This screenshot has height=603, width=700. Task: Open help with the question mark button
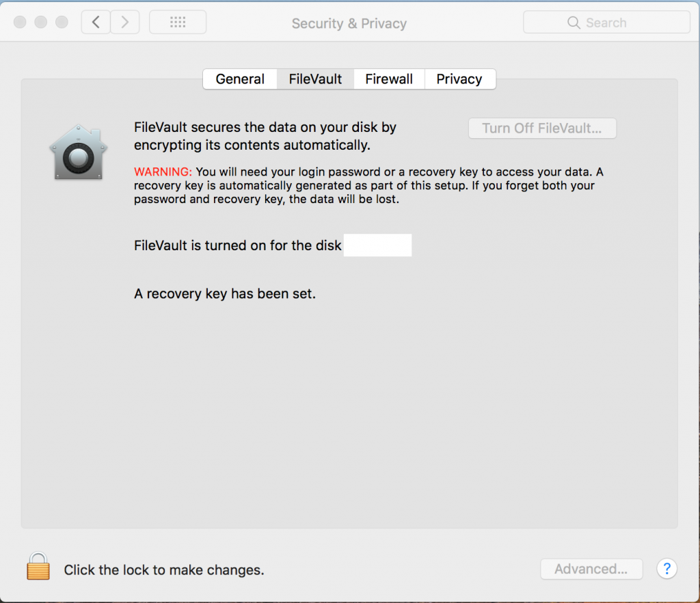[667, 569]
